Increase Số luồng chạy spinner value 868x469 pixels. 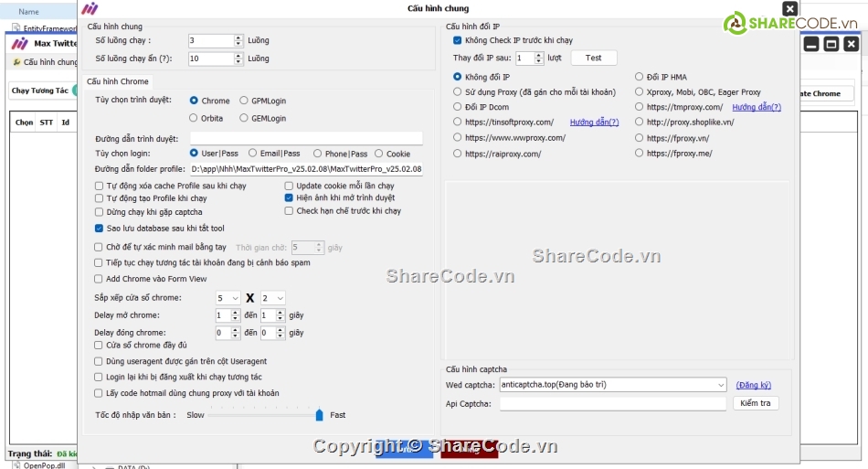pos(238,37)
